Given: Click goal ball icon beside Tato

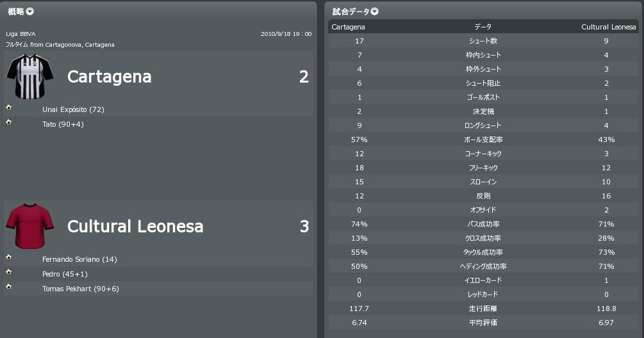Looking at the screenshot, I should (8, 122).
